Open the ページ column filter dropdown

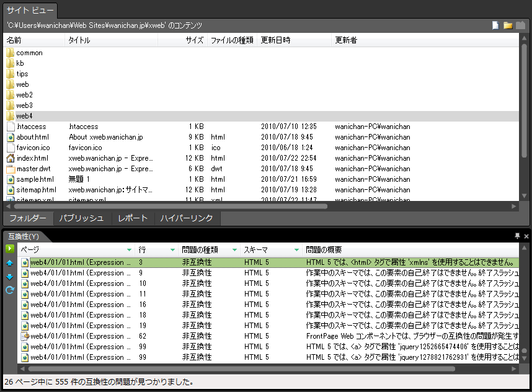tap(129, 250)
